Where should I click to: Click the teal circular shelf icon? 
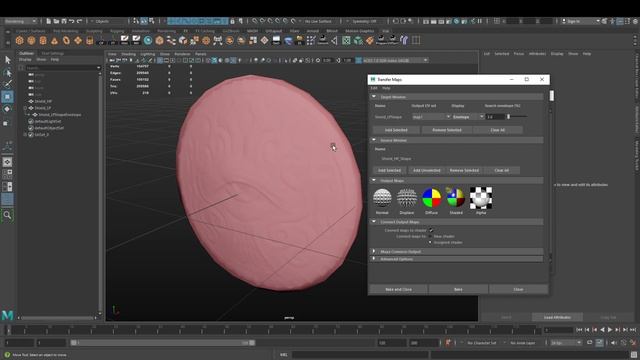(x=148, y=40)
